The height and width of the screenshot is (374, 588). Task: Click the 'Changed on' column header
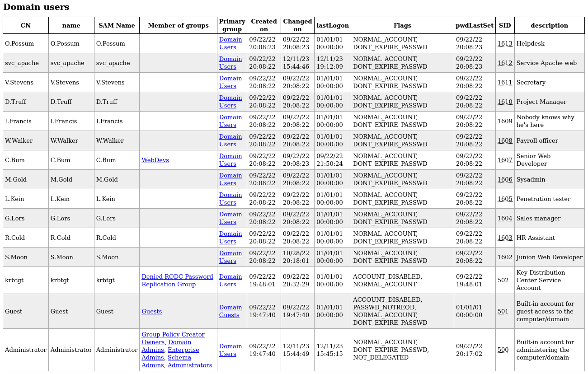pos(297,25)
